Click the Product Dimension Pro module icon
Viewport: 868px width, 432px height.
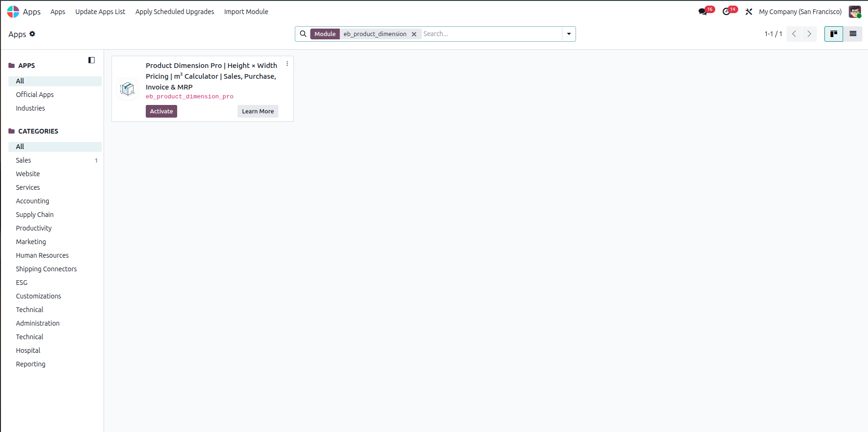pyautogui.click(x=127, y=89)
